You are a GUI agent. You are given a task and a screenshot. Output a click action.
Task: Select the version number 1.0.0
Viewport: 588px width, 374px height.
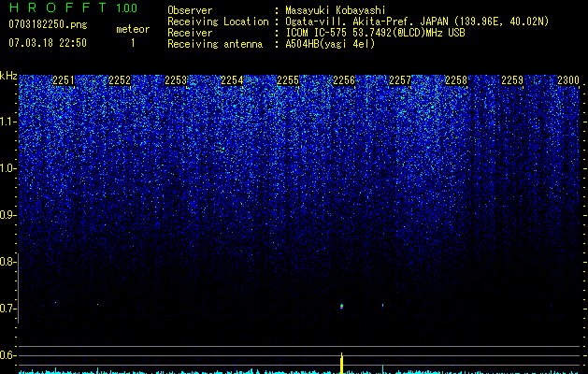point(127,8)
